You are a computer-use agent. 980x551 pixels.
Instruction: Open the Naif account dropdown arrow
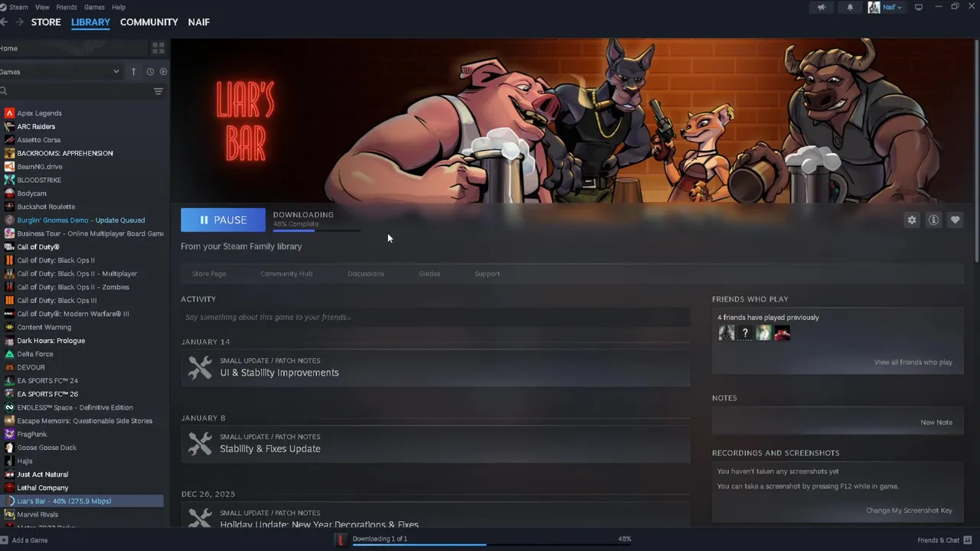899,8
